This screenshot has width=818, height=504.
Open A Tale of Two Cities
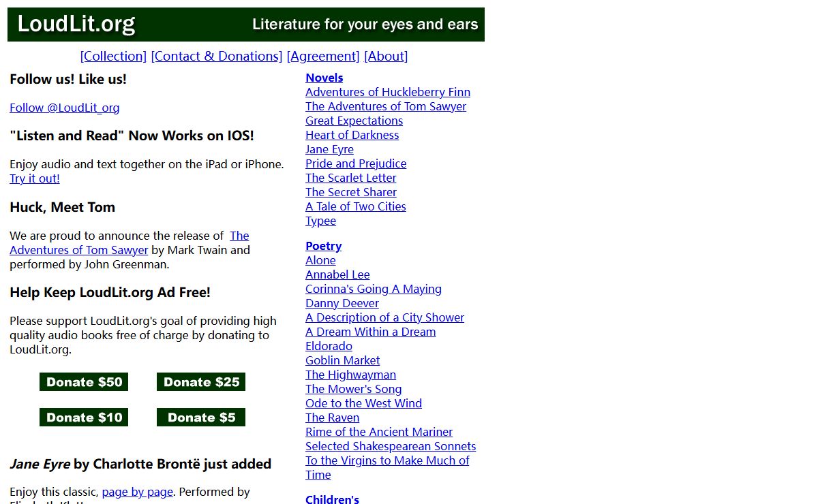pos(356,206)
